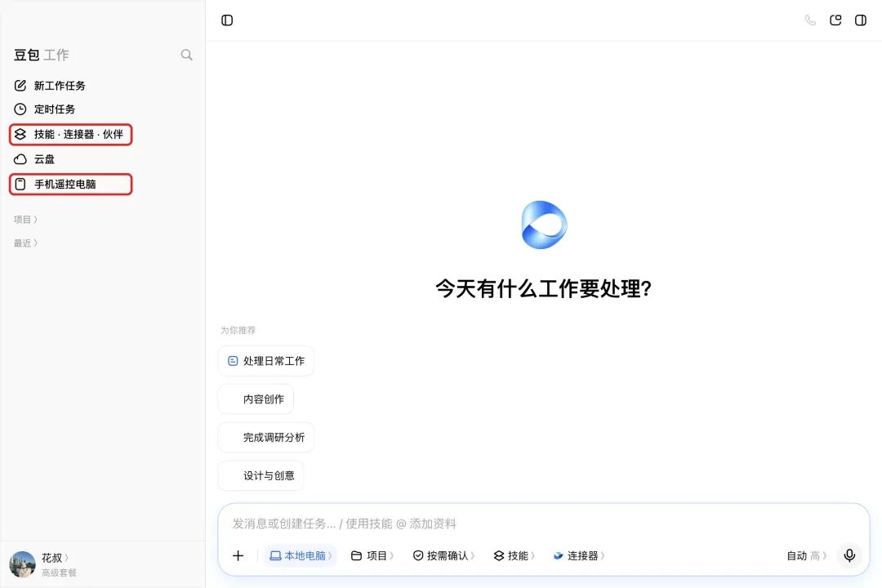
Task: Click the 定时任务 clock icon
Action: [20, 109]
